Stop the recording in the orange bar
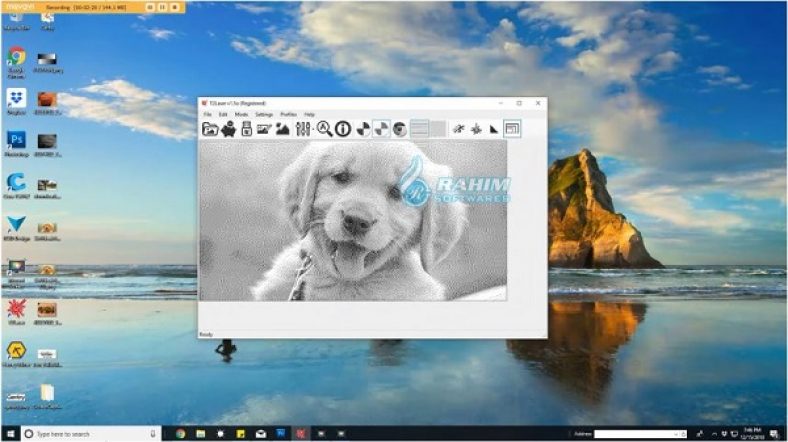Viewport: 788px width, 442px height. pos(174,7)
